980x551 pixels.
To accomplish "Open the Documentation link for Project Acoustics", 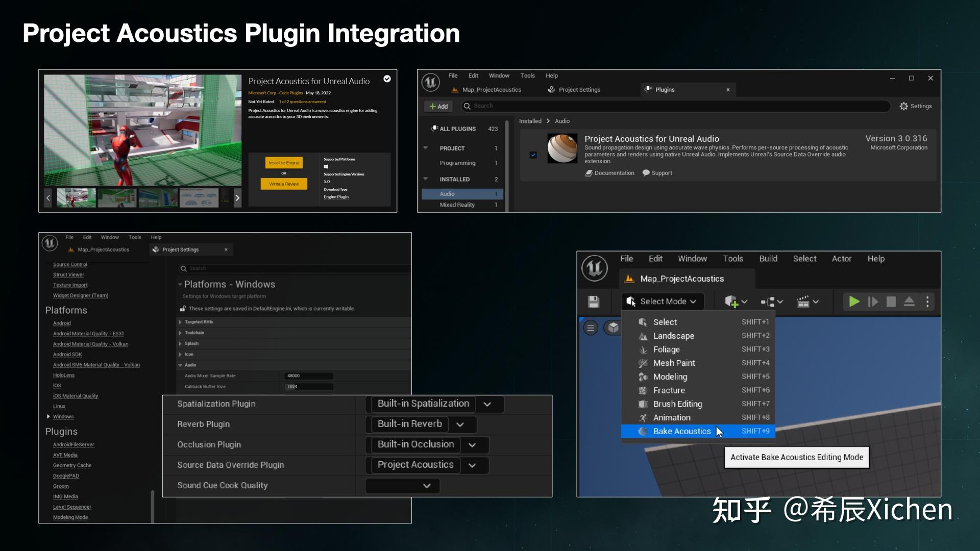I will coord(609,173).
